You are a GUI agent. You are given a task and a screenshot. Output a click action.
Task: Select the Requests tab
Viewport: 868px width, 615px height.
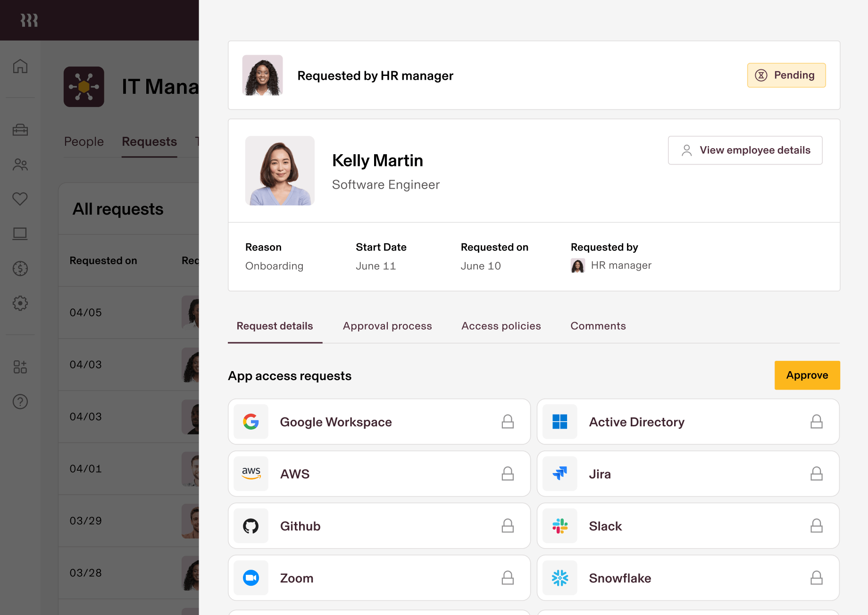(150, 141)
